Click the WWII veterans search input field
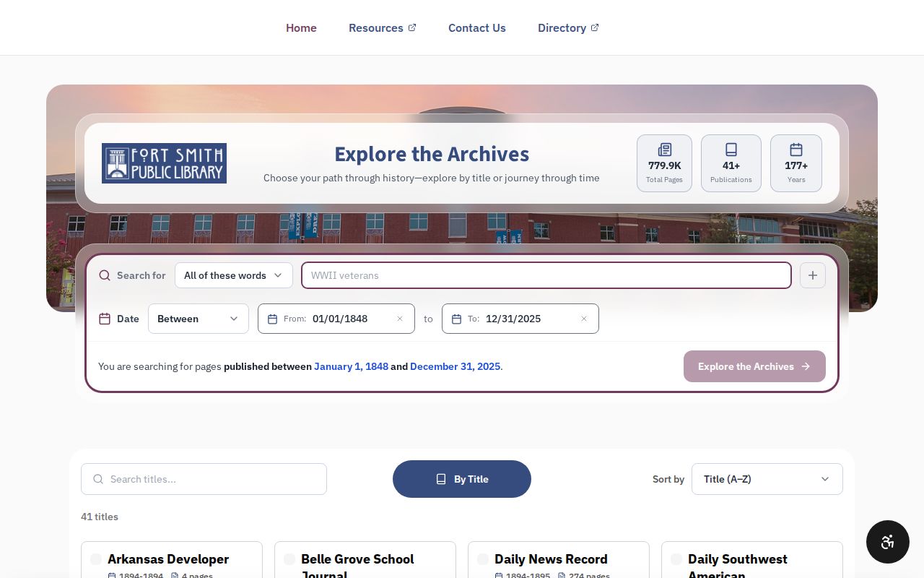The image size is (924, 578). (x=546, y=275)
